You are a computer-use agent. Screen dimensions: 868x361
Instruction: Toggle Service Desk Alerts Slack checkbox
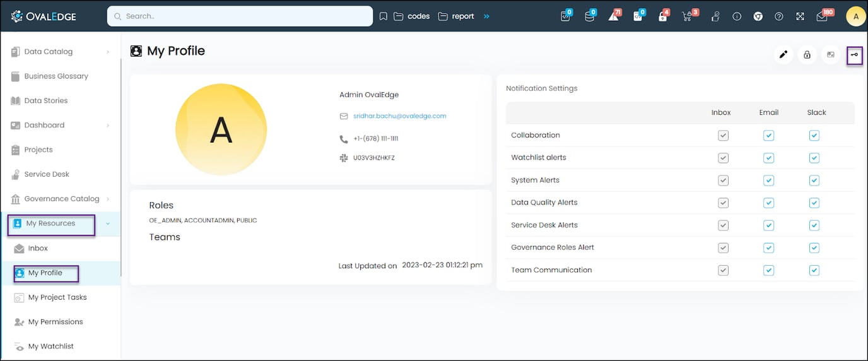click(x=814, y=225)
